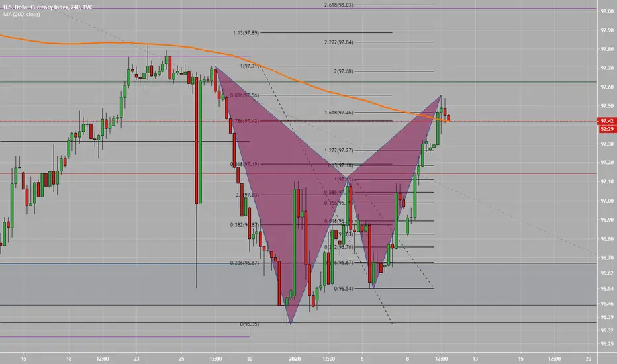Select the 2(97.68) Fibonacci level label
This screenshot has width=617, height=364.
344,71
